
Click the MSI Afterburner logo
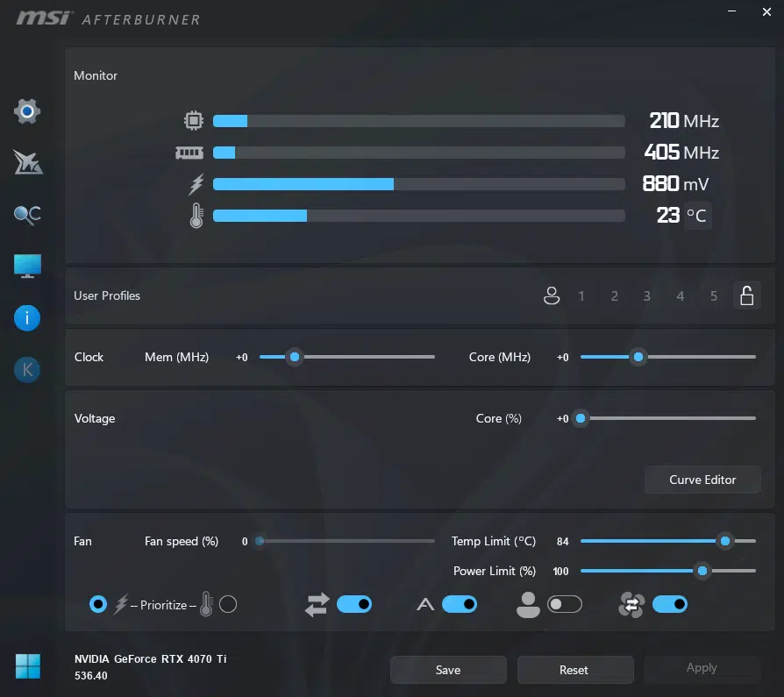pos(108,18)
